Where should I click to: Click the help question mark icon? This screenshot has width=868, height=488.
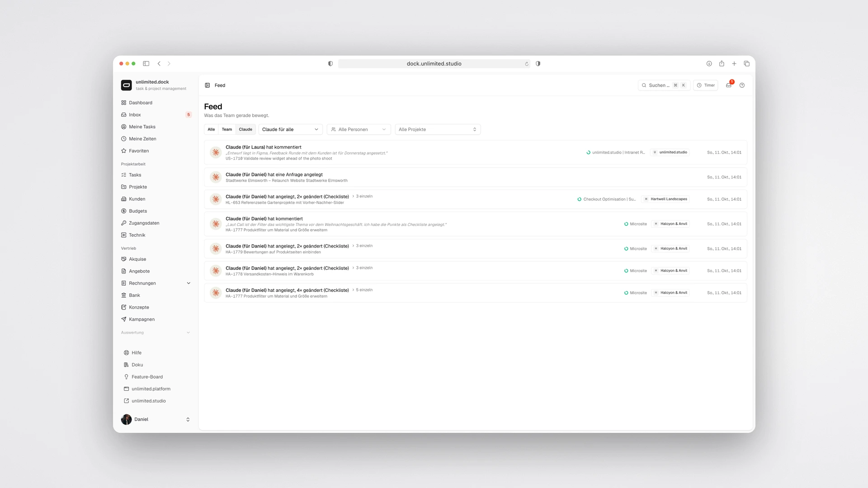pyautogui.click(x=742, y=85)
